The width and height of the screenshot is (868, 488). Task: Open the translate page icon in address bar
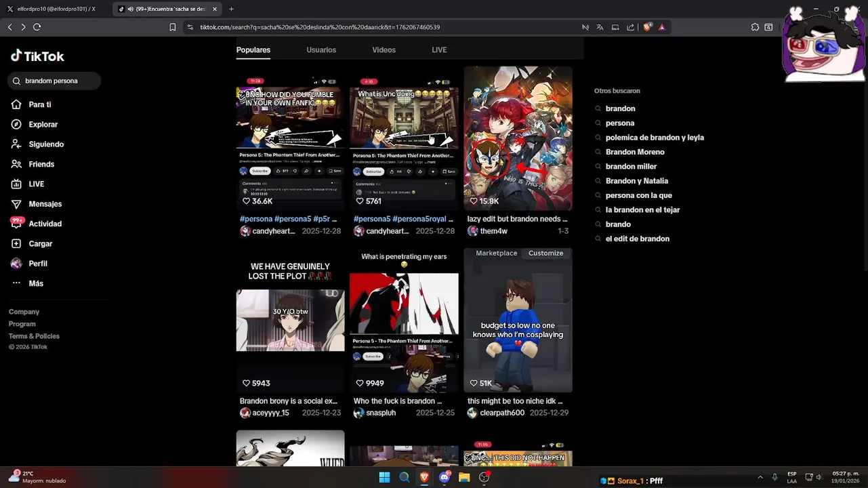(600, 27)
